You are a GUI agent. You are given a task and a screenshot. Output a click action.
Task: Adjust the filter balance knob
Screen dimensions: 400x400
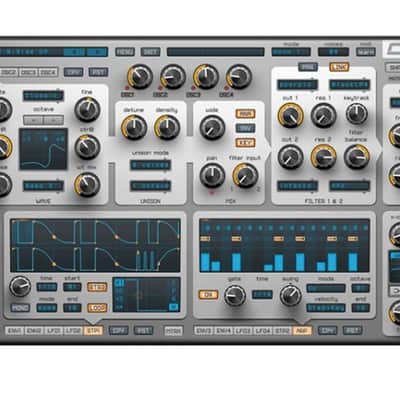click(357, 157)
